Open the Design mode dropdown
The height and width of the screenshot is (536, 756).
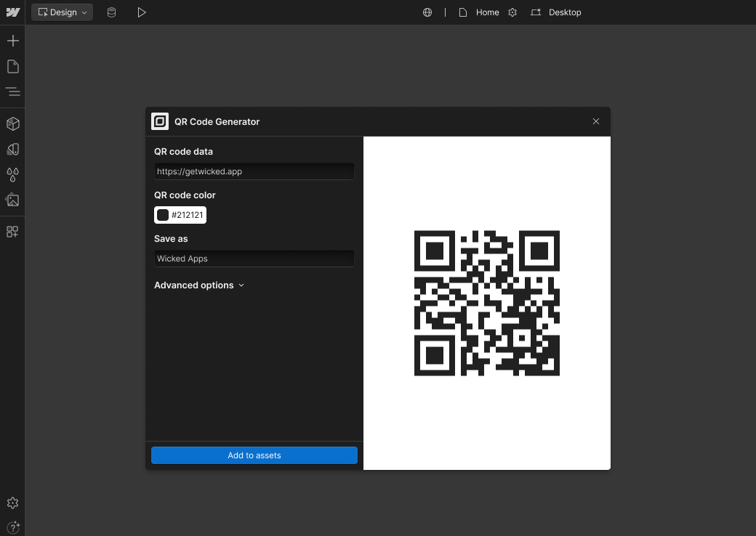[x=62, y=12]
